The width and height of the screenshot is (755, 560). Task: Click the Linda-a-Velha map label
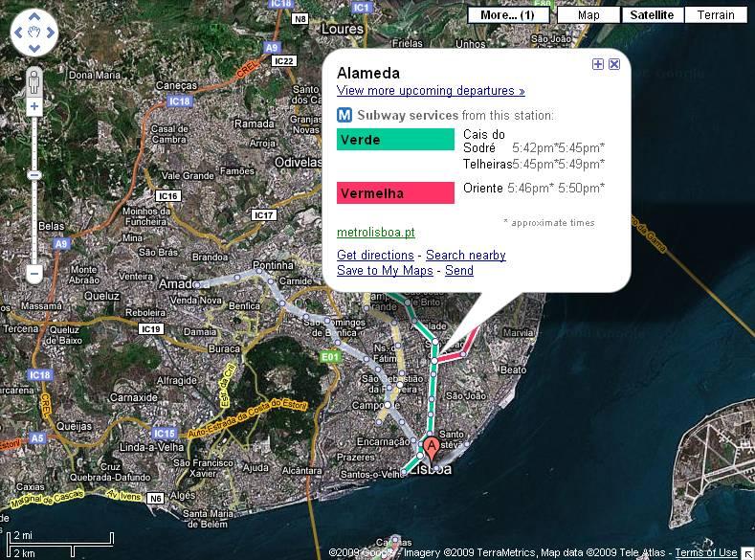152,447
